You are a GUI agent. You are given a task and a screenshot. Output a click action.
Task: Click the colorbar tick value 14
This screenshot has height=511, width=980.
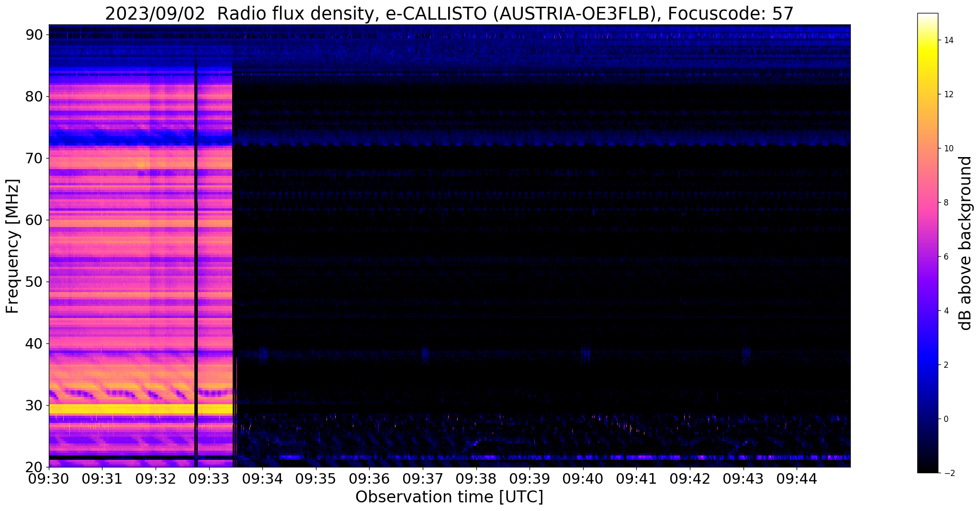coord(948,40)
